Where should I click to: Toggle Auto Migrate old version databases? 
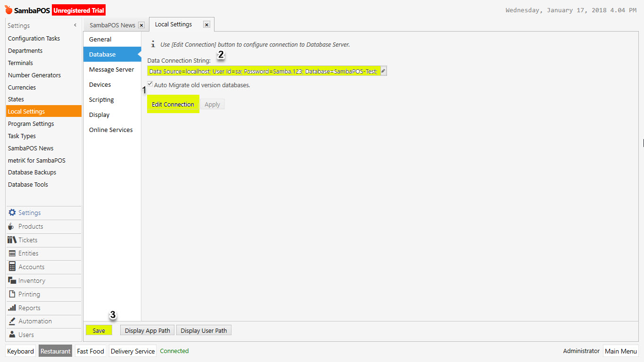[x=149, y=83]
